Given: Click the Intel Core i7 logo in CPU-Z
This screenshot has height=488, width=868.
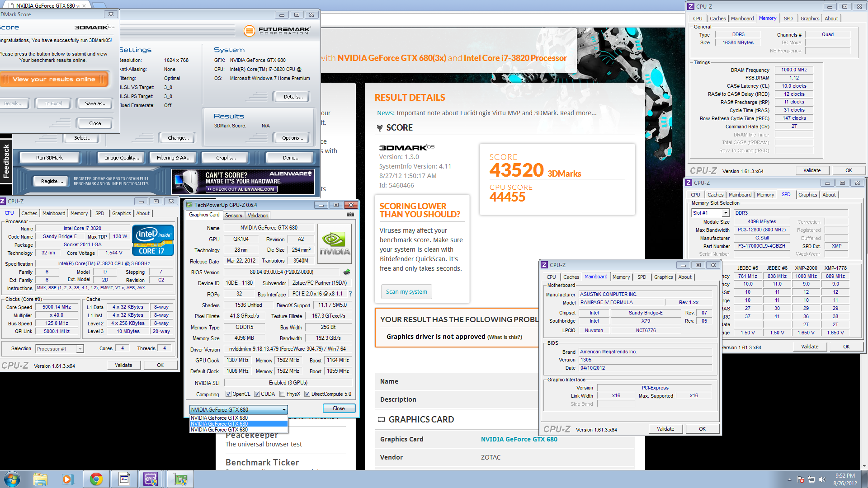Looking at the screenshot, I should (153, 240).
